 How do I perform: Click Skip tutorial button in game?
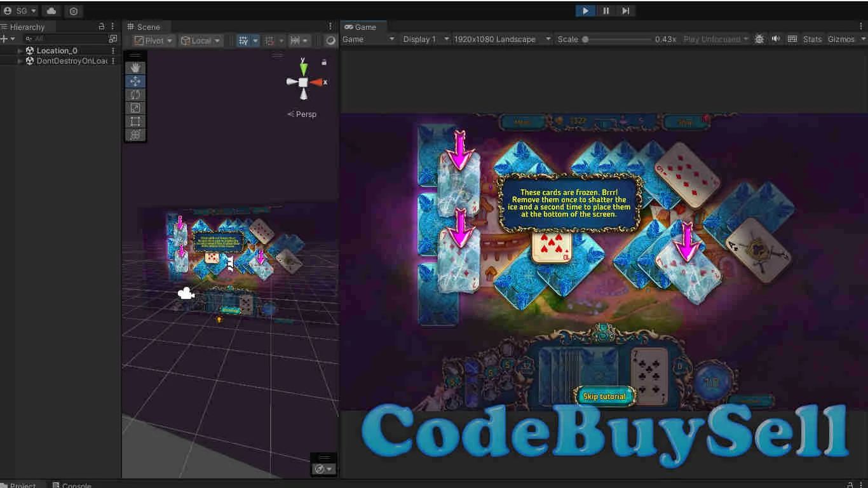[x=604, y=396]
